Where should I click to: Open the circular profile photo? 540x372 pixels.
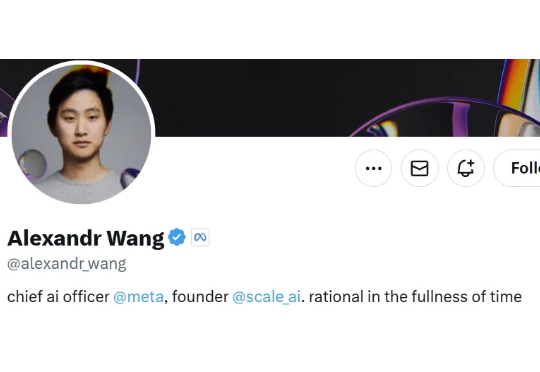click(x=81, y=133)
